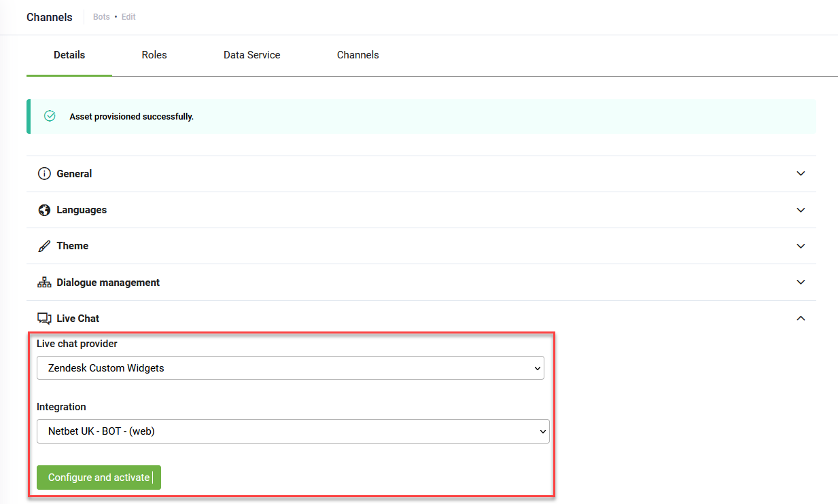The width and height of the screenshot is (838, 504).
Task: Click the Channels page title
Action: [x=50, y=17]
